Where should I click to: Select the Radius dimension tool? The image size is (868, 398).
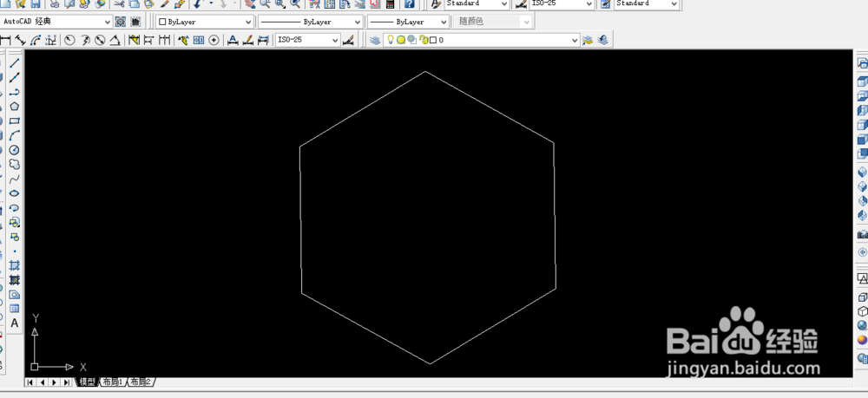[x=69, y=40]
